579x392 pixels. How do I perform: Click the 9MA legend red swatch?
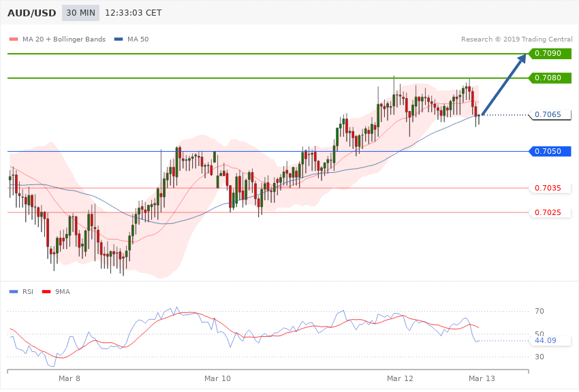pyautogui.click(x=46, y=292)
